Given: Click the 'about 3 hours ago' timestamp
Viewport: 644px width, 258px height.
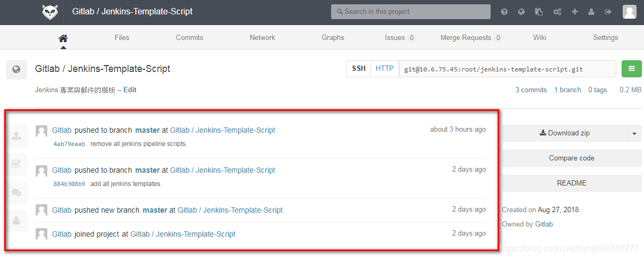Looking at the screenshot, I should point(458,130).
